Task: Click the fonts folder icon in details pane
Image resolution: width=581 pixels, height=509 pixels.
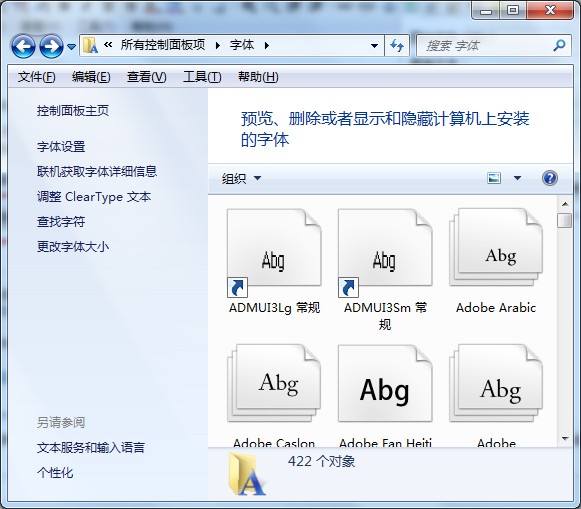Action: pyautogui.click(x=247, y=475)
